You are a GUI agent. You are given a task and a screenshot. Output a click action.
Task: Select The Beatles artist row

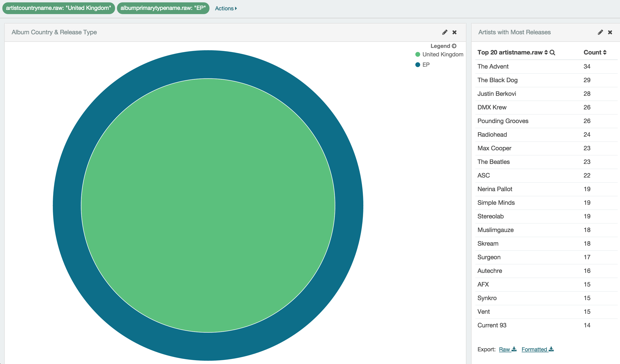[x=546, y=162]
